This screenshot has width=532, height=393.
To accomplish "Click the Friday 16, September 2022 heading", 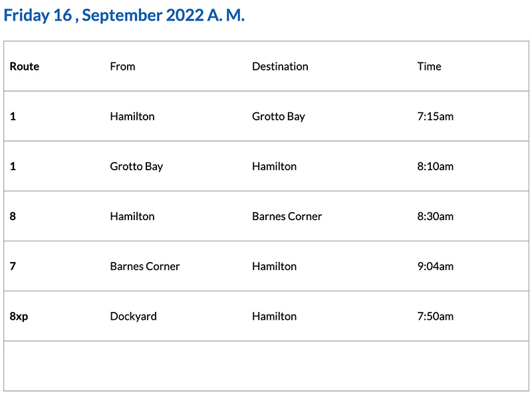I will click(x=124, y=16).
